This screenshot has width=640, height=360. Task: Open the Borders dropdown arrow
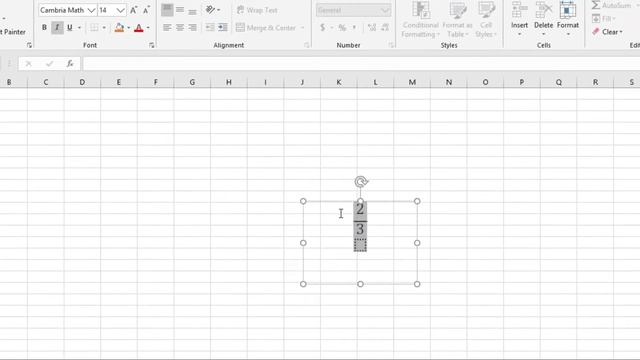pos(104,28)
